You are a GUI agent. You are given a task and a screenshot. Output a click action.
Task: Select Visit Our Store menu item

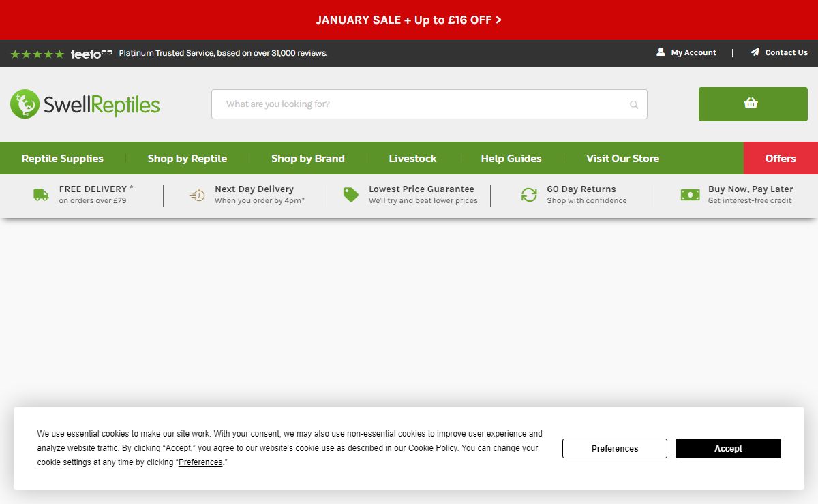point(622,158)
